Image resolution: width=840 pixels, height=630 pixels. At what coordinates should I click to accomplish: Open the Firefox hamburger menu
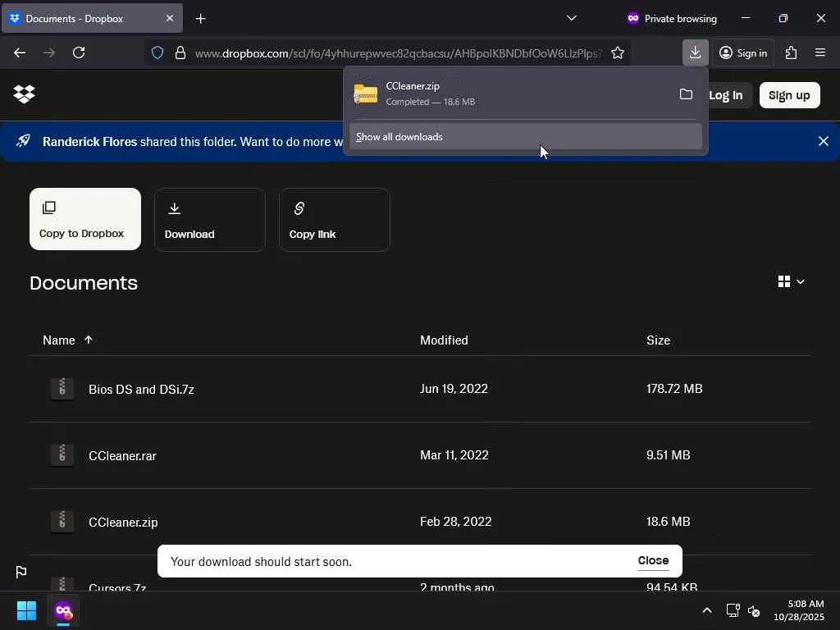820,52
